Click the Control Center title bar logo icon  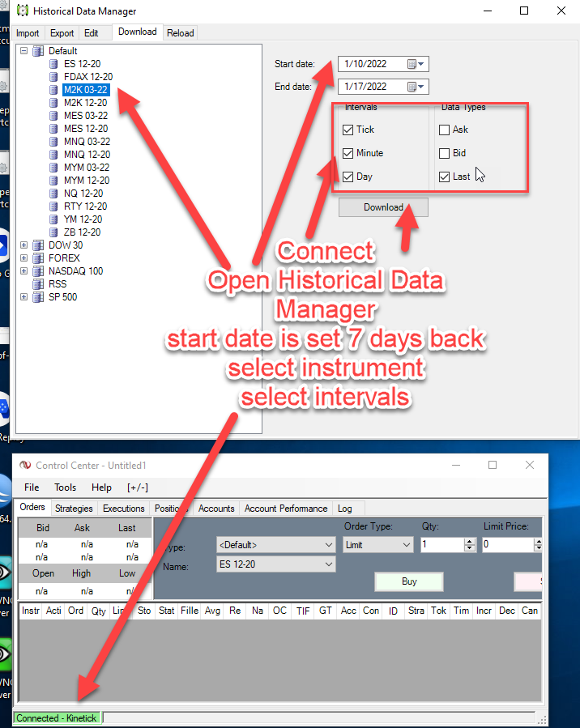pyautogui.click(x=26, y=466)
